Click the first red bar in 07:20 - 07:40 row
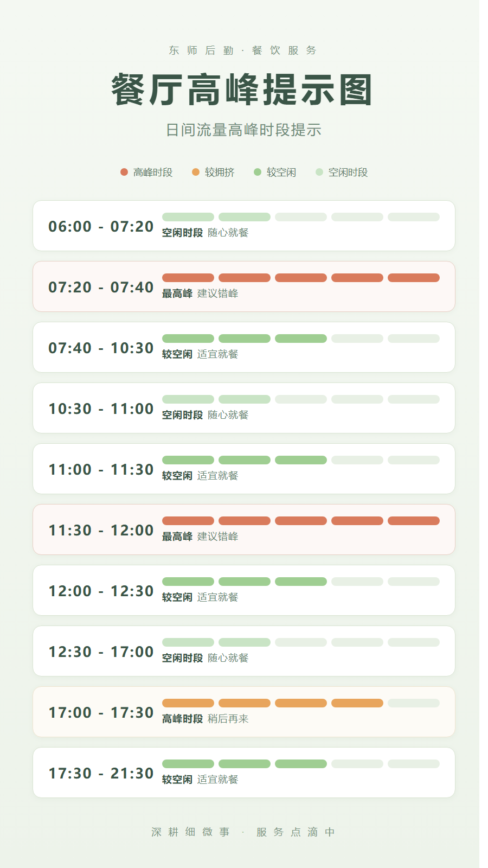488x868 pixels. point(188,278)
